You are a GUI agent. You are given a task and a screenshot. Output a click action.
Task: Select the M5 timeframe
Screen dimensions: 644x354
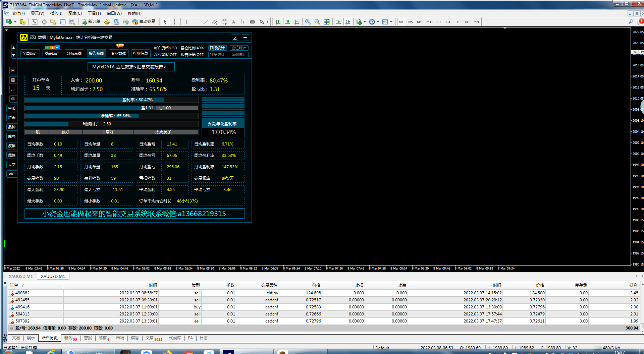click(411, 22)
